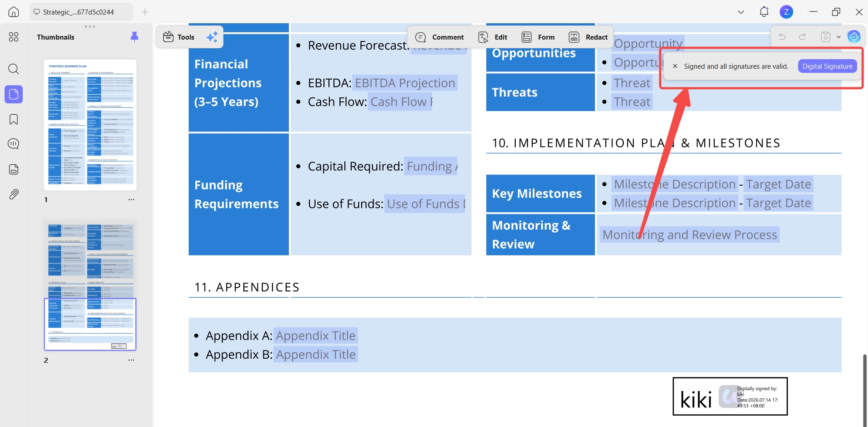The height and width of the screenshot is (427, 868).
Task: Open page 1 thumbnail options menu
Action: point(131,199)
